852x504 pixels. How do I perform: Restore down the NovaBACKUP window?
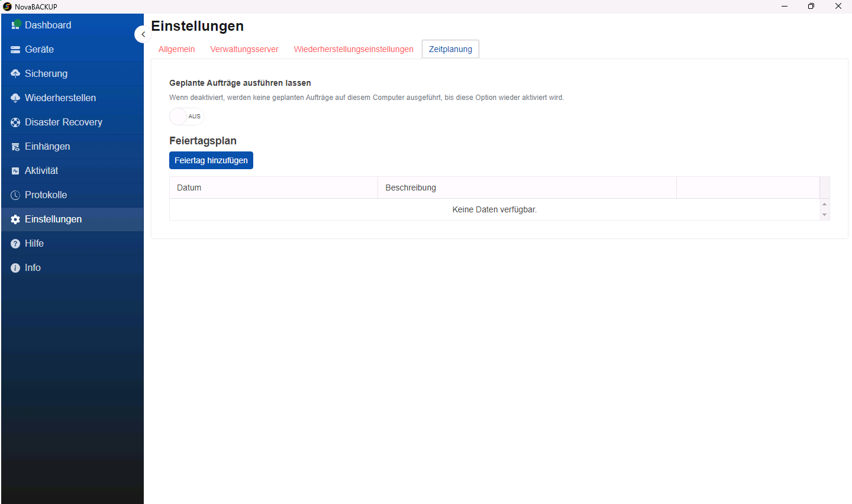point(811,7)
